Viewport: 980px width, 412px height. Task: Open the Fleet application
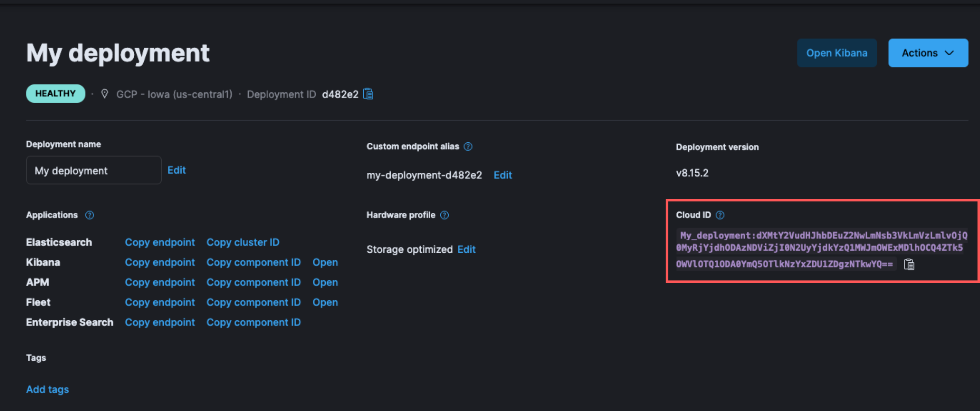point(325,302)
